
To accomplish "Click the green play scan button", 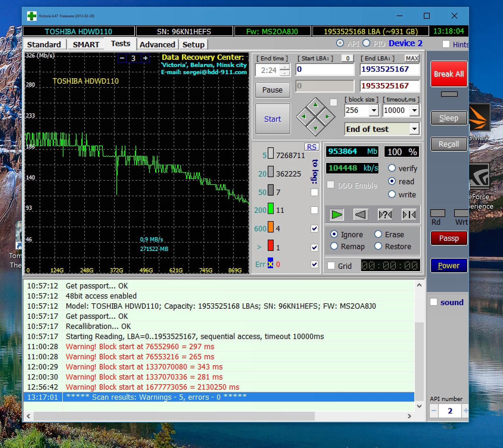I will (x=337, y=214).
